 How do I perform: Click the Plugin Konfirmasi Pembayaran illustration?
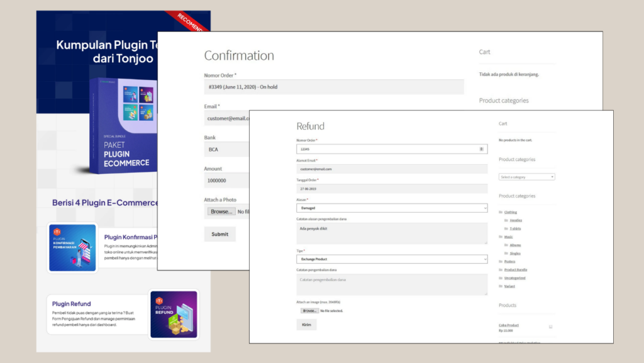pyautogui.click(x=72, y=248)
